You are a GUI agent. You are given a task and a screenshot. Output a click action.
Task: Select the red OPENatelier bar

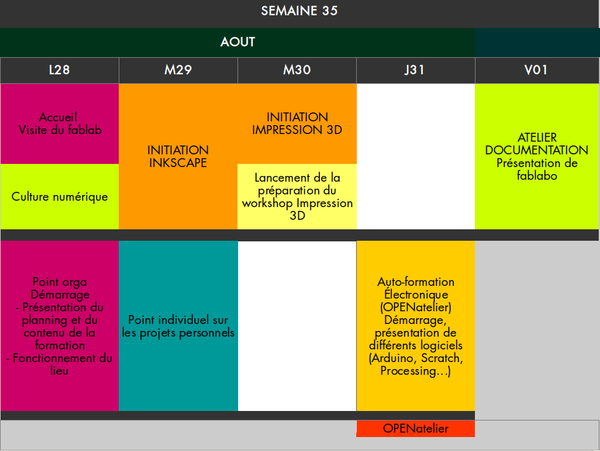[415, 429]
